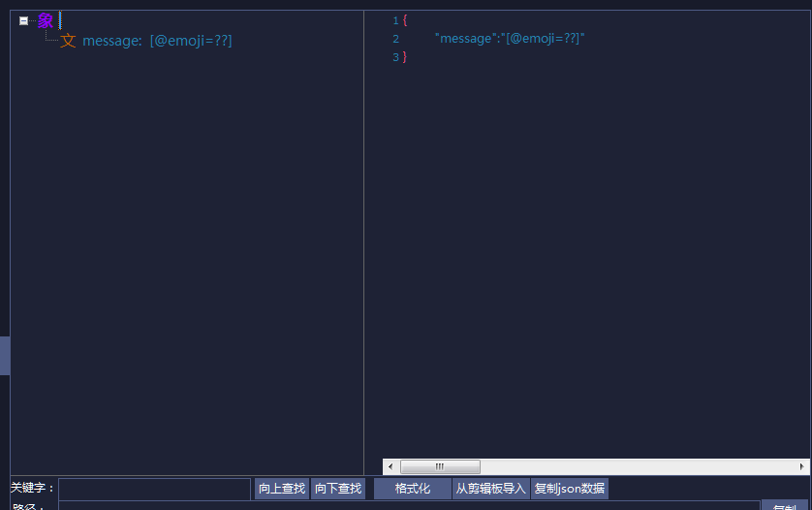
Task: Click the horizontal scrollbar thumb in the editor
Action: tap(440, 467)
